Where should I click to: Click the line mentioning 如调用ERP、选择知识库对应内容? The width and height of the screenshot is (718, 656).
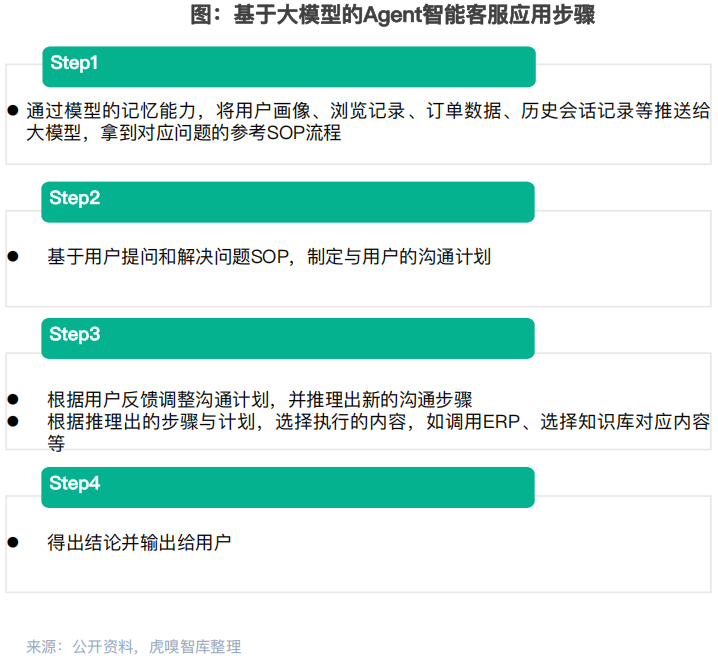tap(379, 422)
